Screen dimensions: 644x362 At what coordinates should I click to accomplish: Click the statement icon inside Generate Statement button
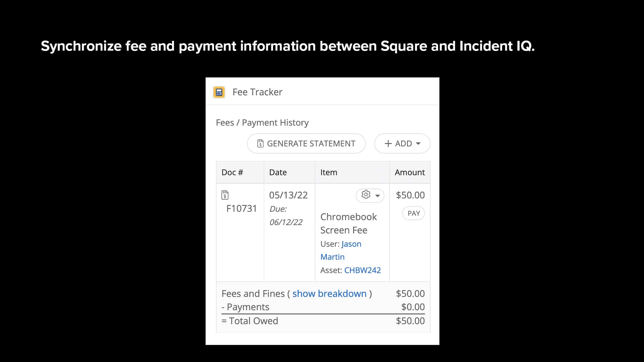click(x=260, y=143)
